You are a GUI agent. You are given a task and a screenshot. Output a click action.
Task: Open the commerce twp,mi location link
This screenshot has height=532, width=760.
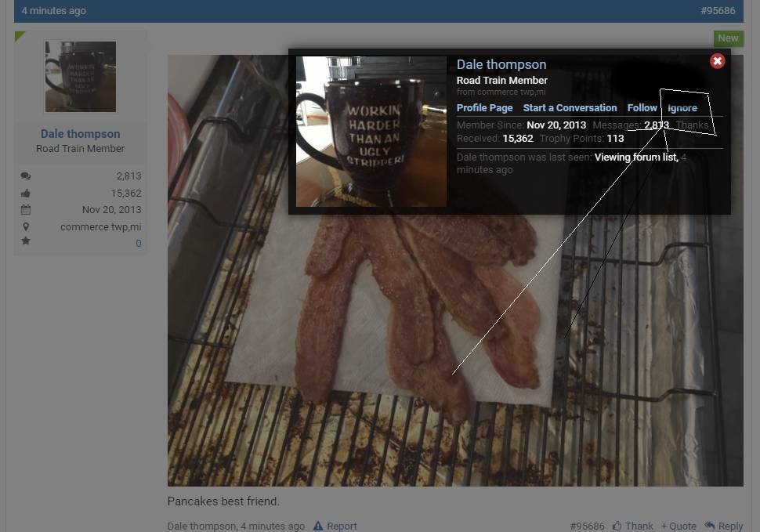100,227
